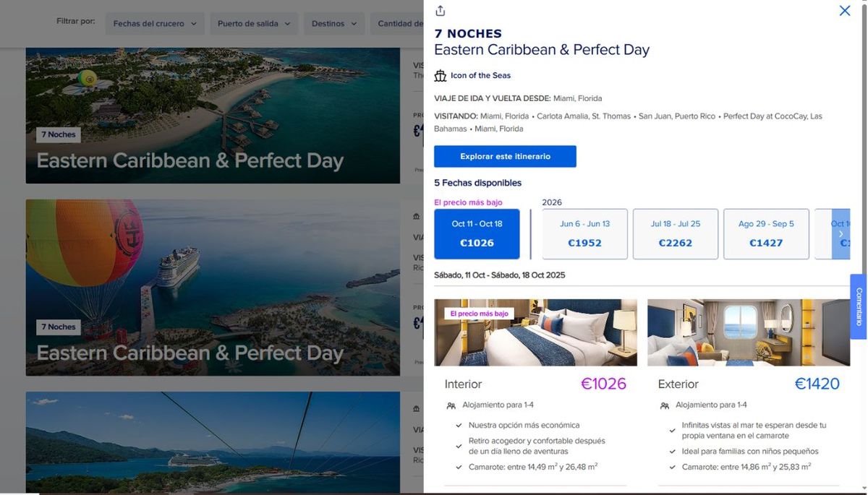The width and height of the screenshot is (868, 495).
Task: Expand the Puerto de salida filter
Action: 254,24
